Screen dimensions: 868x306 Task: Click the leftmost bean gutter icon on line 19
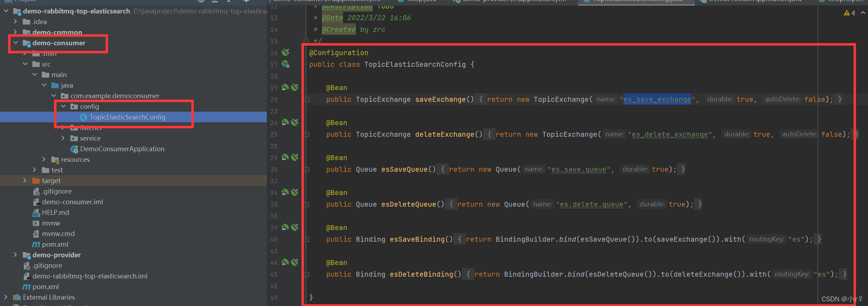click(x=285, y=87)
